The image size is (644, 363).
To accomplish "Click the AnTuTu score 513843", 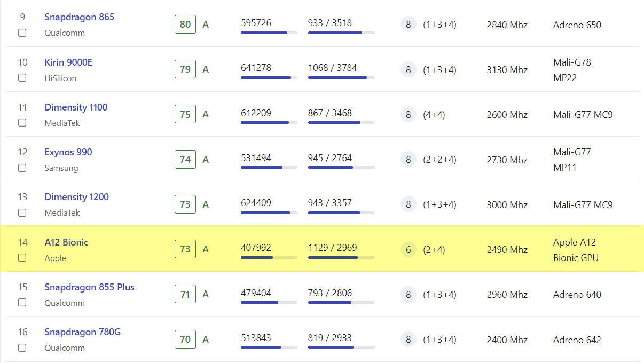I will tap(256, 338).
